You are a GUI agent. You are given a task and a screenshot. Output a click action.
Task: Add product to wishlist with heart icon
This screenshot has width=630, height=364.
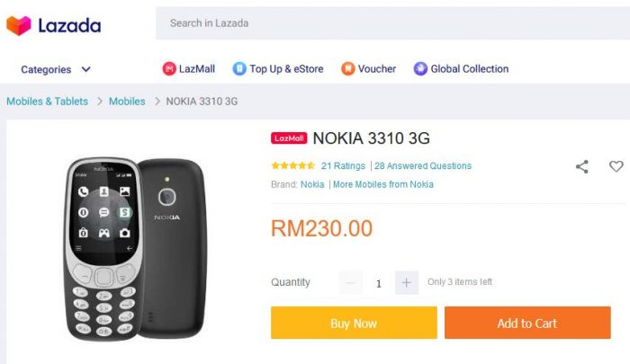click(x=616, y=166)
